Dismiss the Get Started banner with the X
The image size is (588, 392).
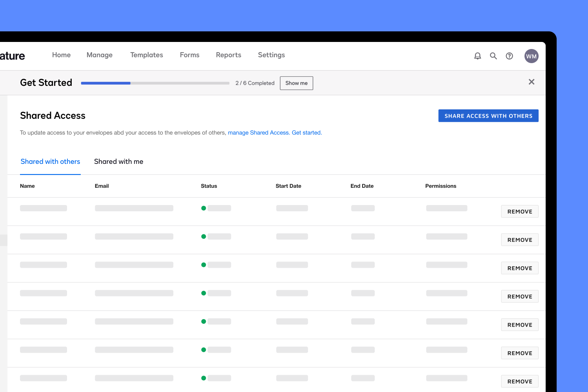532,82
